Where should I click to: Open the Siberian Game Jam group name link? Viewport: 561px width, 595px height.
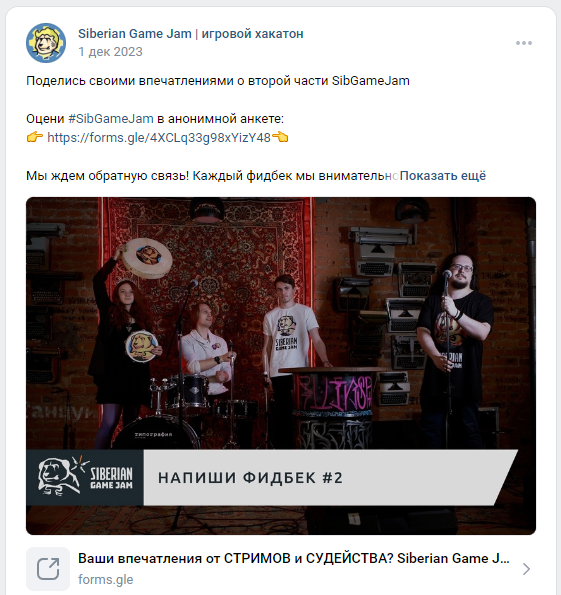pos(191,33)
